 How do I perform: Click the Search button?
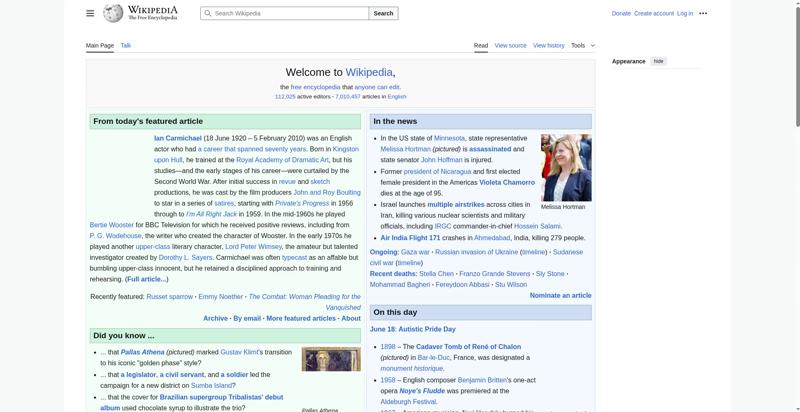click(x=383, y=13)
